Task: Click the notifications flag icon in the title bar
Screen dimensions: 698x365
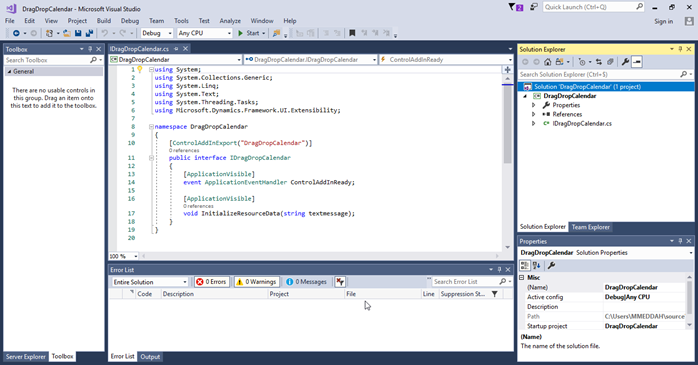Action: (515, 7)
